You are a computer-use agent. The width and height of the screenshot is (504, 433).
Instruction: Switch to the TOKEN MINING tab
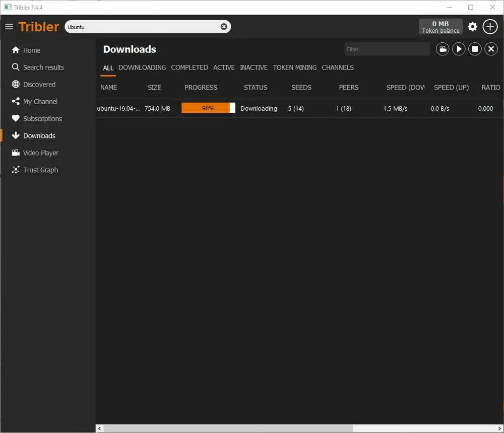(295, 67)
